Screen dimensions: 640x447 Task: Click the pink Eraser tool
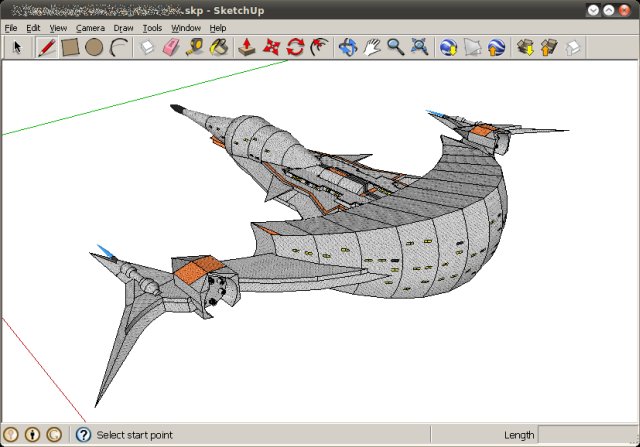click(x=170, y=47)
